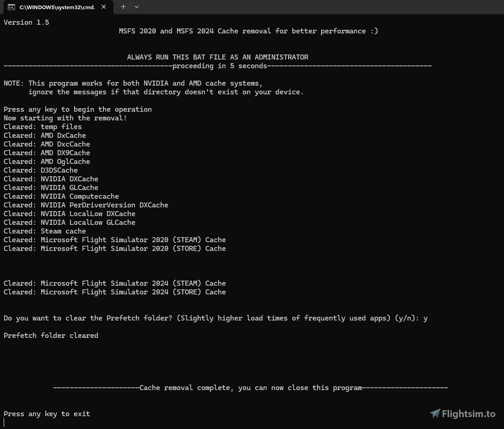The height and width of the screenshot is (429, 504).
Task: Open a new terminal tab with the plus icon
Action: [x=123, y=7]
